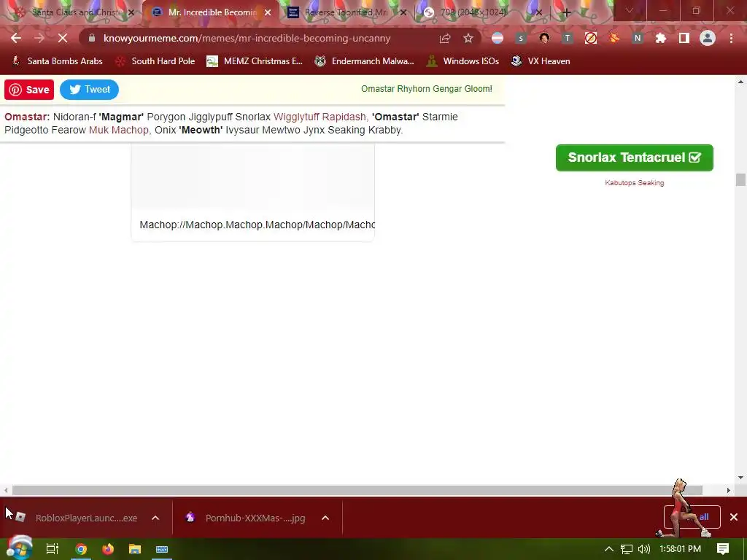The image size is (747, 560).
Task: Open the keyboard app on the taskbar
Action: point(162,549)
